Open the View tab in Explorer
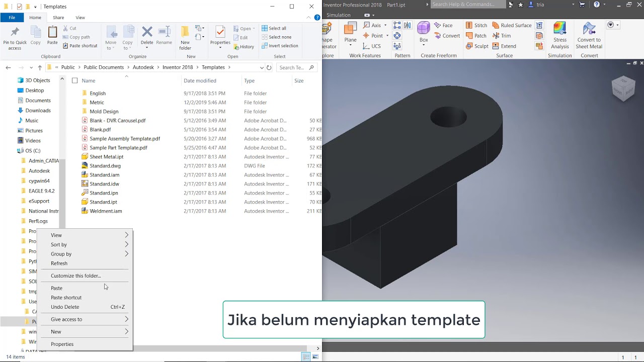The height and width of the screenshot is (362, 644). click(80, 18)
